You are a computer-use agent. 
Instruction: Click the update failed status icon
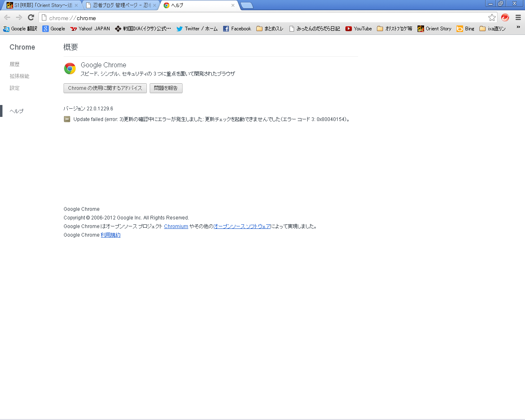pyautogui.click(x=67, y=119)
